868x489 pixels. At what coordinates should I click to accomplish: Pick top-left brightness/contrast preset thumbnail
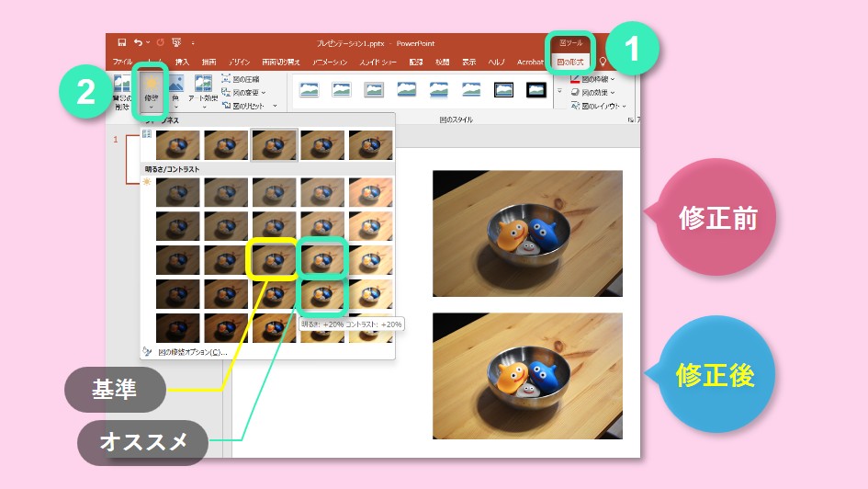tap(177, 192)
